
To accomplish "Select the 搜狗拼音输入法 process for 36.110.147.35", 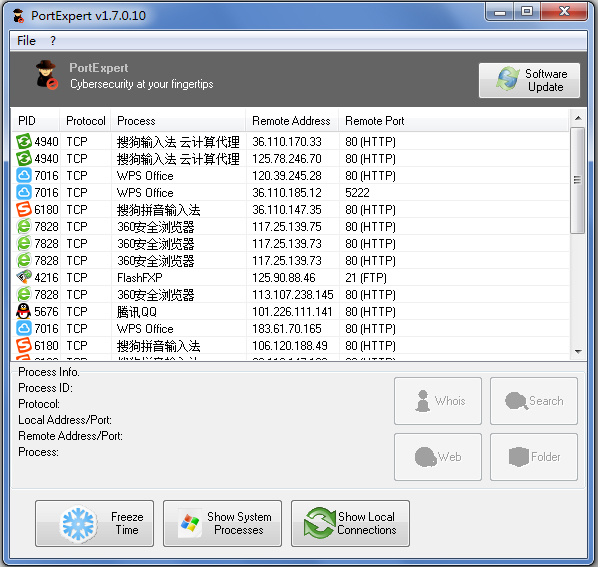I will (158, 210).
